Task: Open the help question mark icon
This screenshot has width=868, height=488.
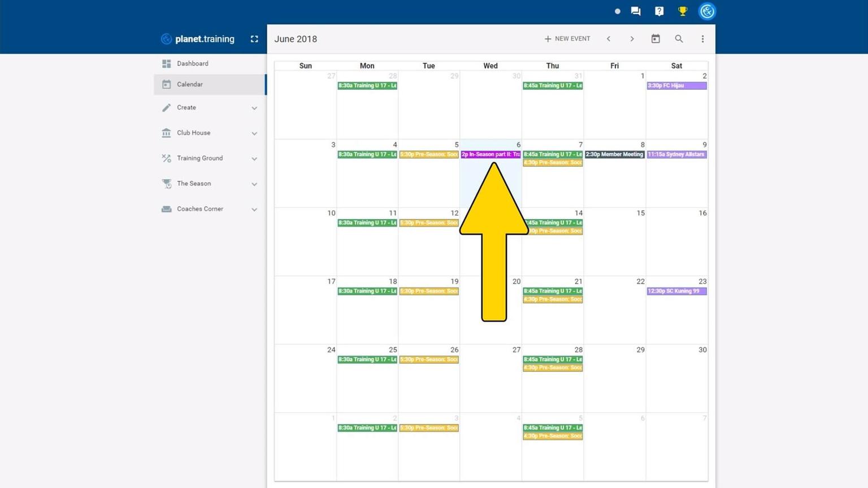Action: click(x=659, y=11)
